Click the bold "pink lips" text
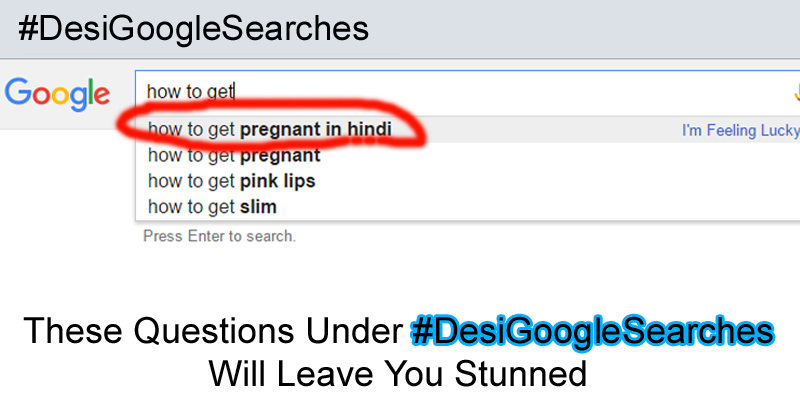The width and height of the screenshot is (800, 420). click(x=277, y=181)
